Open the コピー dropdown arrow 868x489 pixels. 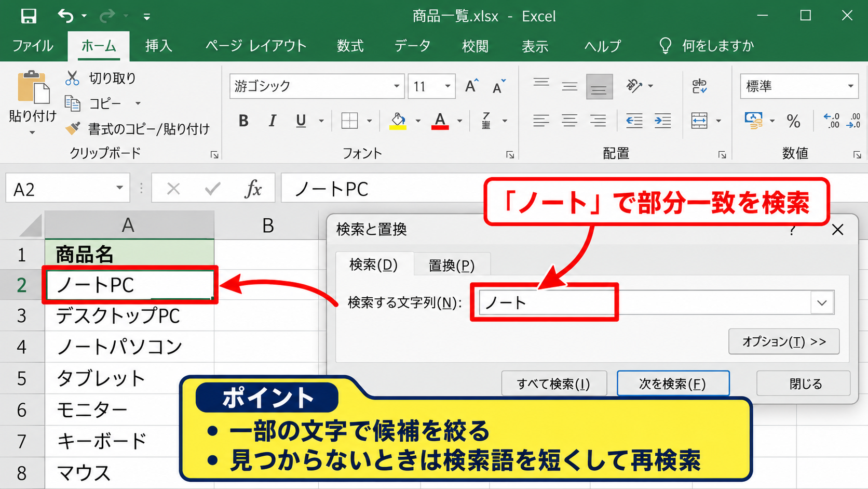coord(138,103)
